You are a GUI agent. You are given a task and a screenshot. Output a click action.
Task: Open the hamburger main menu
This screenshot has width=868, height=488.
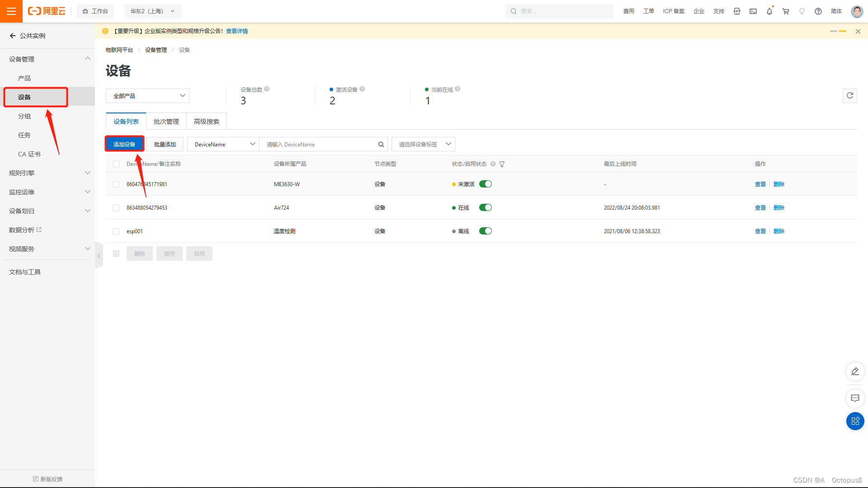point(11,11)
